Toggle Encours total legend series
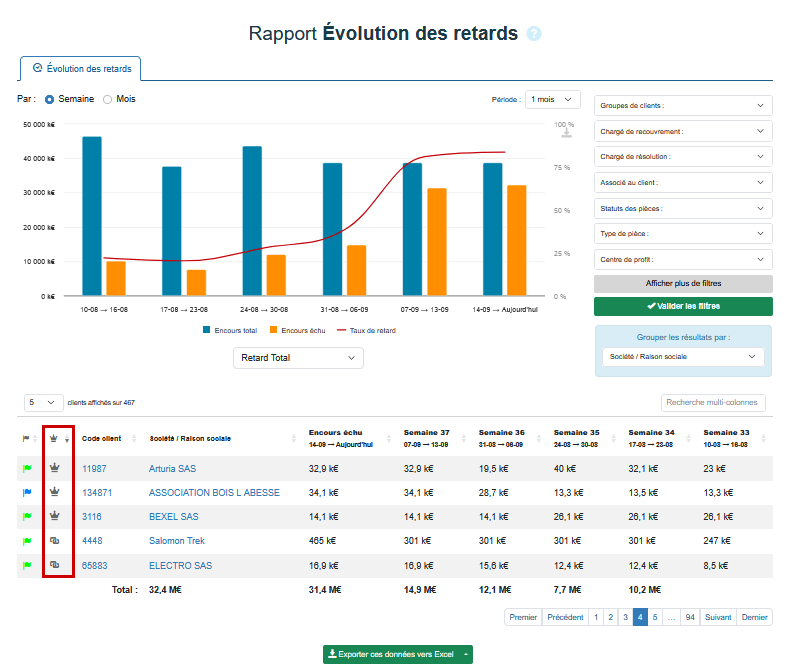This screenshot has height=671, width=789. pos(230,330)
